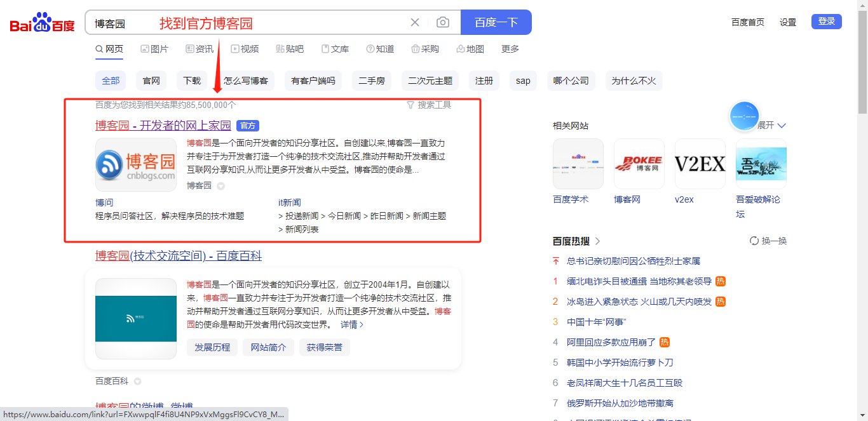Switch to the 视频 tab
This screenshot has height=421, width=868.
pyautogui.click(x=245, y=49)
